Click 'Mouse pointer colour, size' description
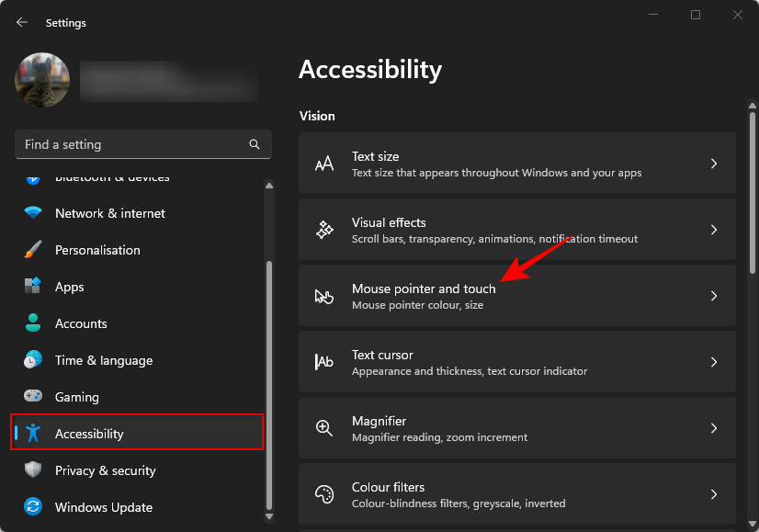759x532 pixels. click(x=417, y=305)
